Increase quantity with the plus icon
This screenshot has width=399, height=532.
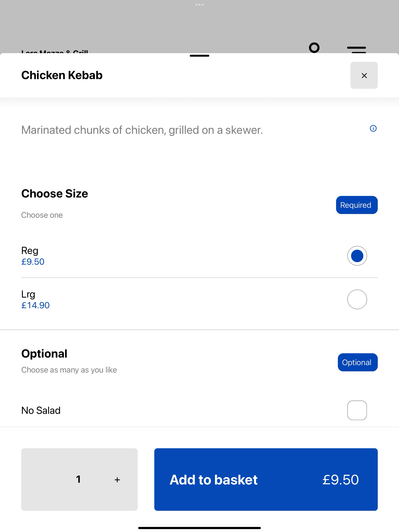pyautogui.click(x=117, y=480)
